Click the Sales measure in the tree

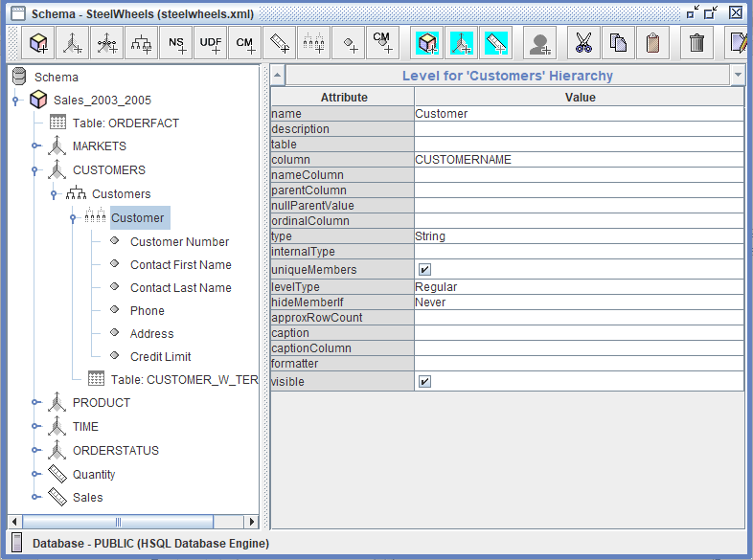pyautogui.click(x=87, y=498)
